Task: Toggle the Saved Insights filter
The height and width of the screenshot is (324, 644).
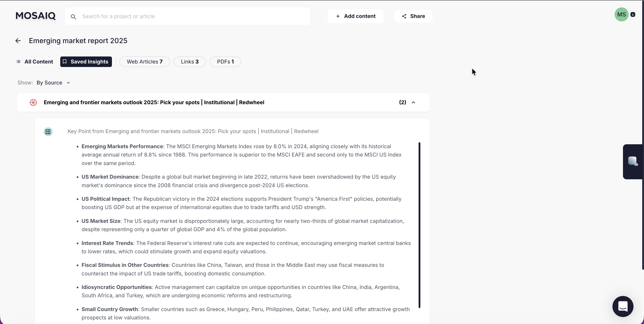Action: pyautogui.click(x=86, y=62)
